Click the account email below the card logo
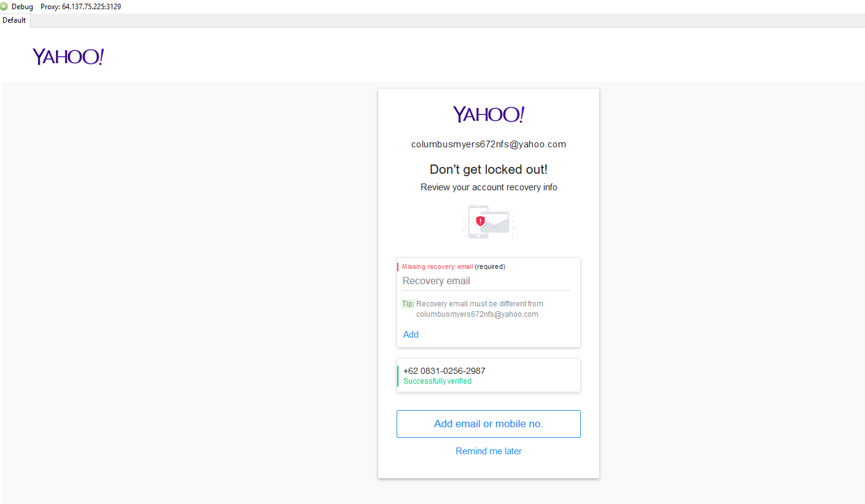The image size is (865, 504). click(489, 144)
